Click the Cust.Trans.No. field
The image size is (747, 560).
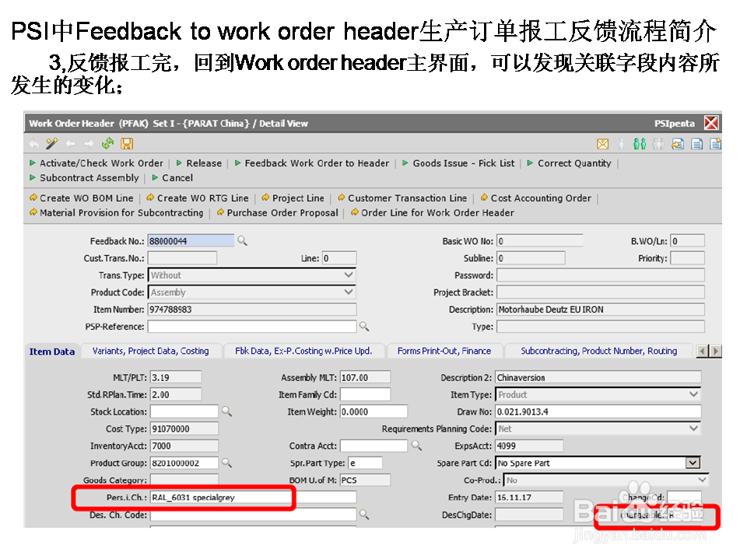(182, 258)
